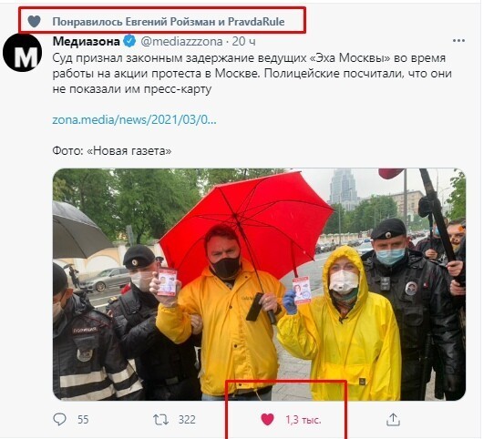This screenshot has height=439, width=504.
Task: Click the blue verified badge
Action: coord(129,41)
